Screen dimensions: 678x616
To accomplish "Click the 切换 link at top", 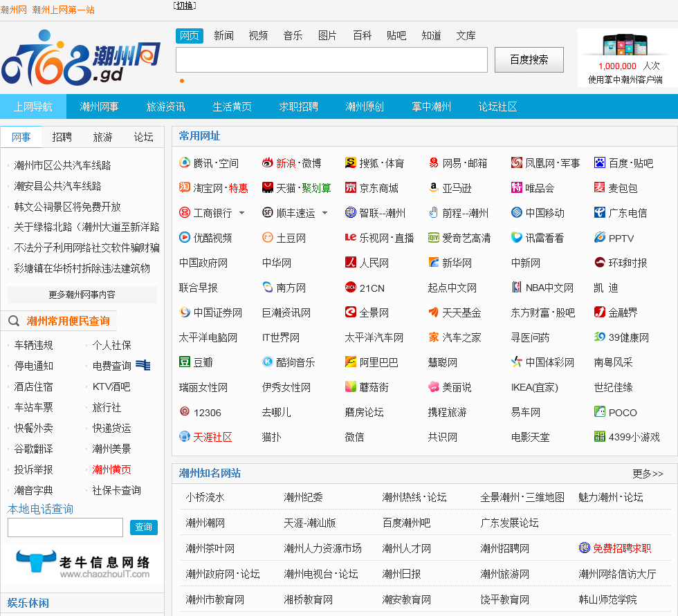I will (185, 6).
